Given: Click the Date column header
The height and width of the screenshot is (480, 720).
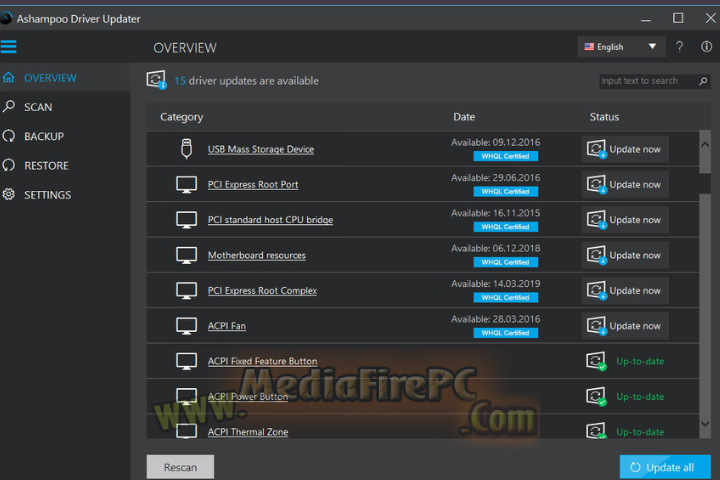Looking at the screenshot, I should 464,117.
